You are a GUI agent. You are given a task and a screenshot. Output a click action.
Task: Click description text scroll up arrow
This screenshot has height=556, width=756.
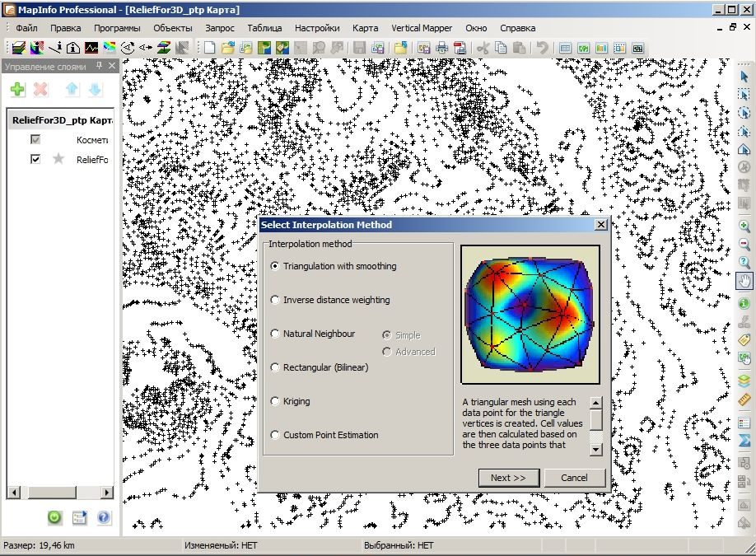point(596,403)
